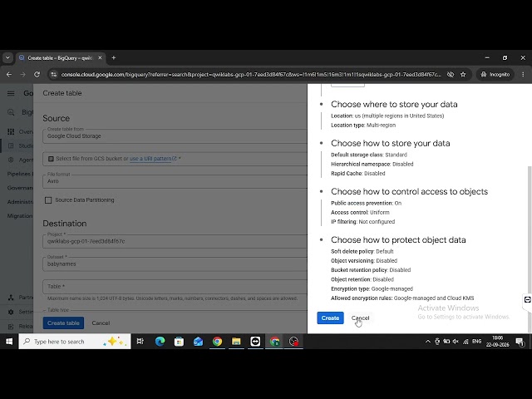Viewport: 532px width, 399px height.
Task: Click 'Choose how to store your data' heading
Action: click(390, 143)
